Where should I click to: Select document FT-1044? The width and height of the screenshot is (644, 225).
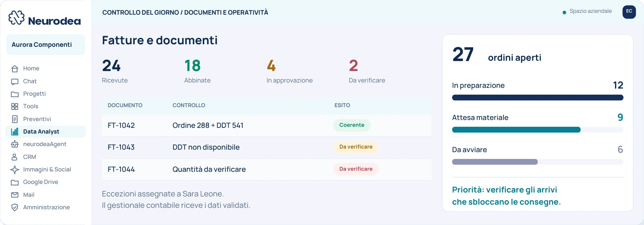tap(121, 169)
